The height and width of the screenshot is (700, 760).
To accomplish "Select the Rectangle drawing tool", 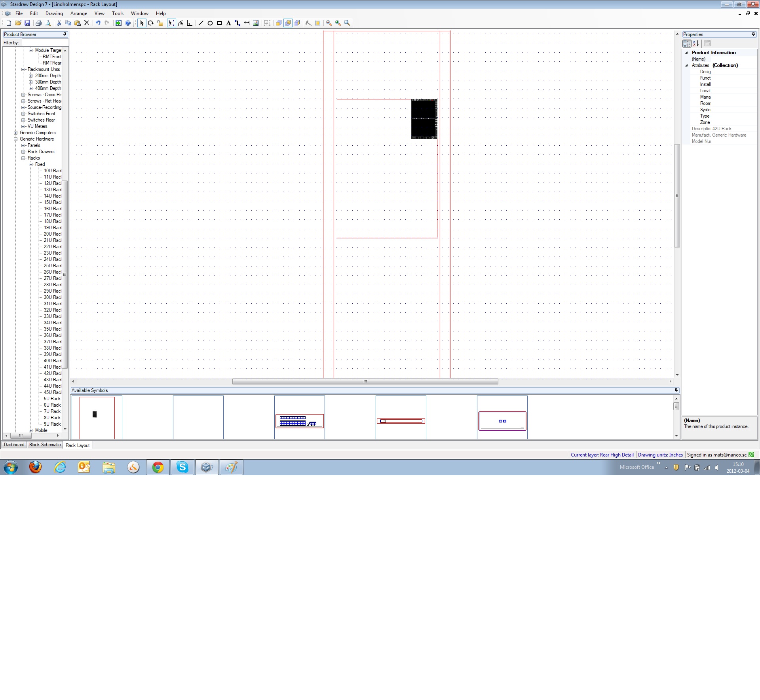I will pyautogui.click(x=219, y=23).
